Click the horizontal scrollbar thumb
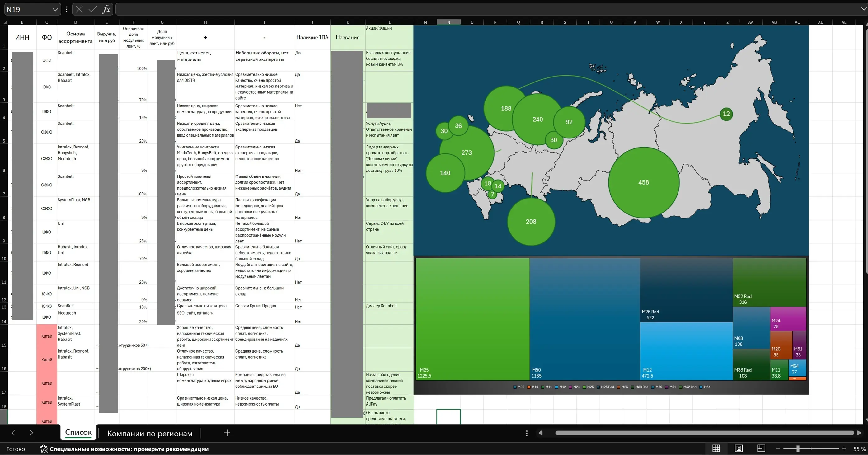Image resolution: width=868 pixels, height=455 pixels. click(705, 433)
